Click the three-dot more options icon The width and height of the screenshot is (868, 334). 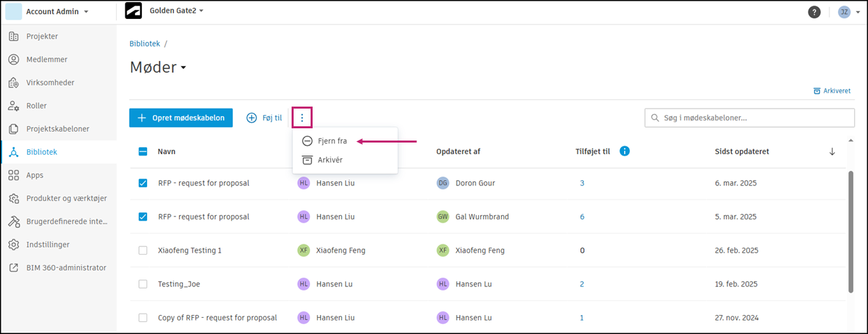[302, 118]
